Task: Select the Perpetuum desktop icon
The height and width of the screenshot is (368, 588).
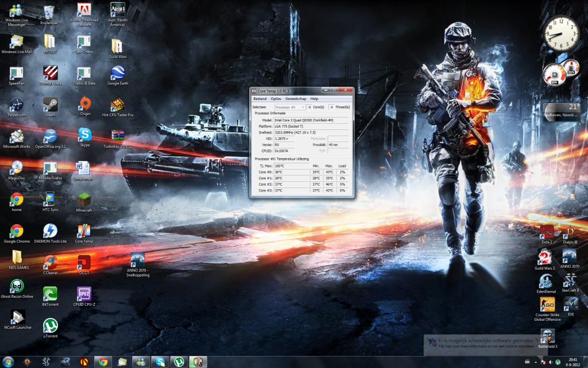Action: (x=17, y=108)
